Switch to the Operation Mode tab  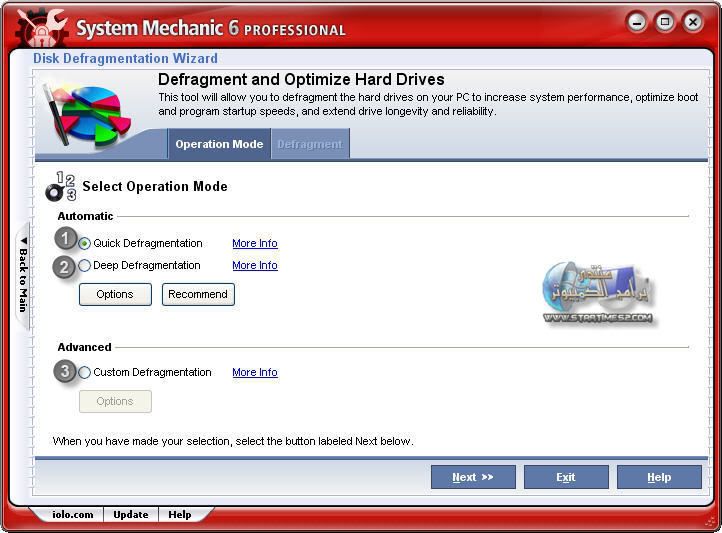click(x=219, y=144)
